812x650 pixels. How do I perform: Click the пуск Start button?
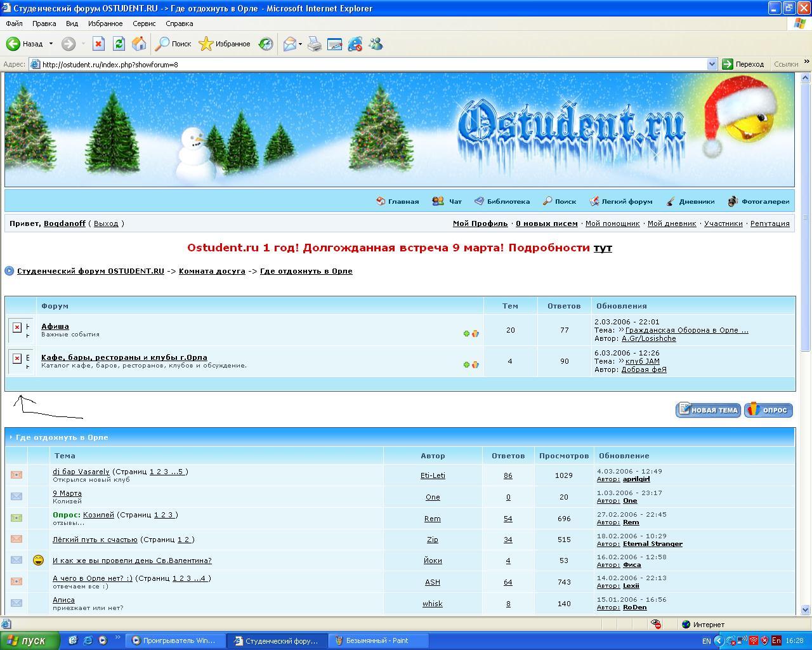[x=30, y=640]
